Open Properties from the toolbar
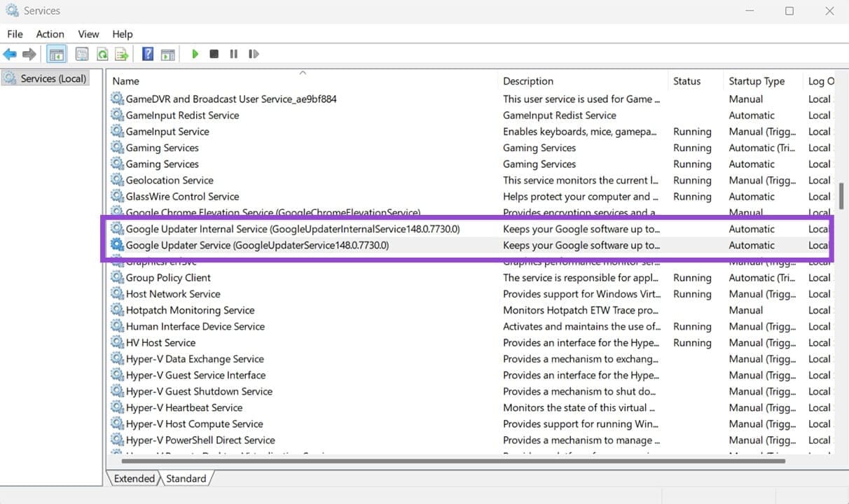 (82, 54)
